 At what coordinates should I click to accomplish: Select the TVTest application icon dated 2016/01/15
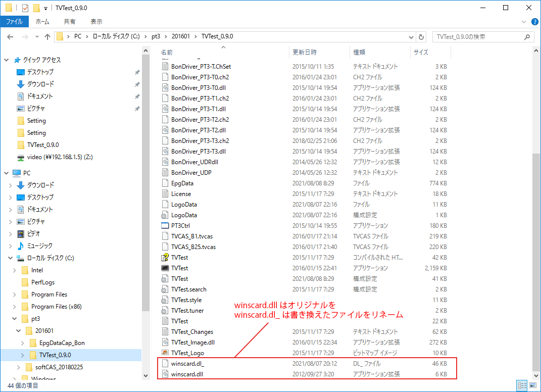(x=165, y=268)
